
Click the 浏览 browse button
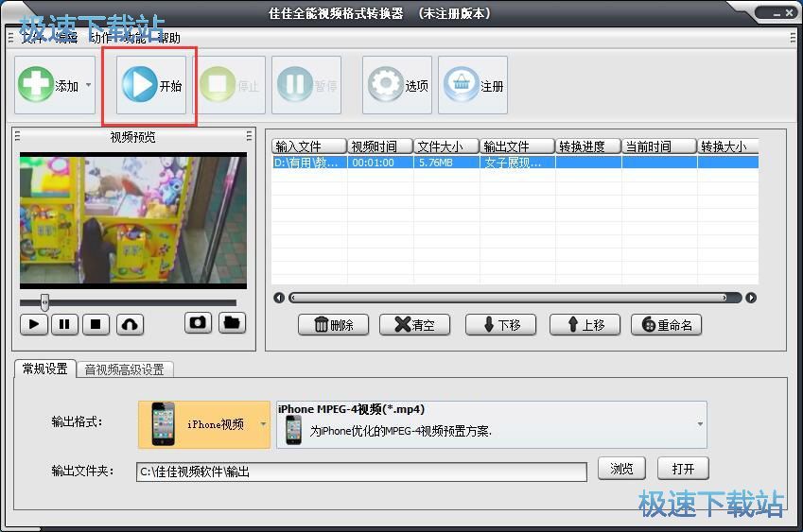click(x=620, y=469)
